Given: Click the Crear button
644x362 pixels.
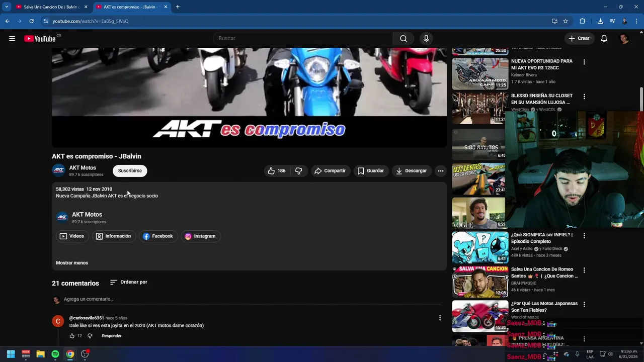Looking at the screenshot, I should [579, 38].
